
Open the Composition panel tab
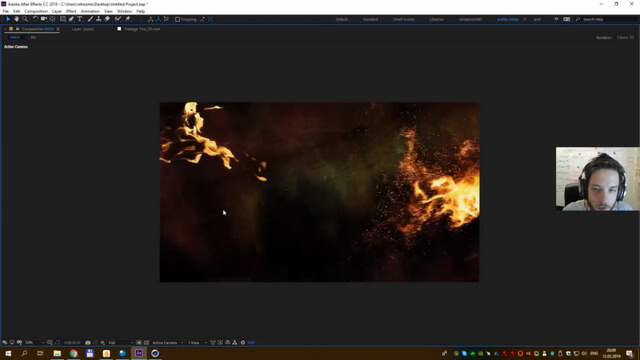pos(38,29)
